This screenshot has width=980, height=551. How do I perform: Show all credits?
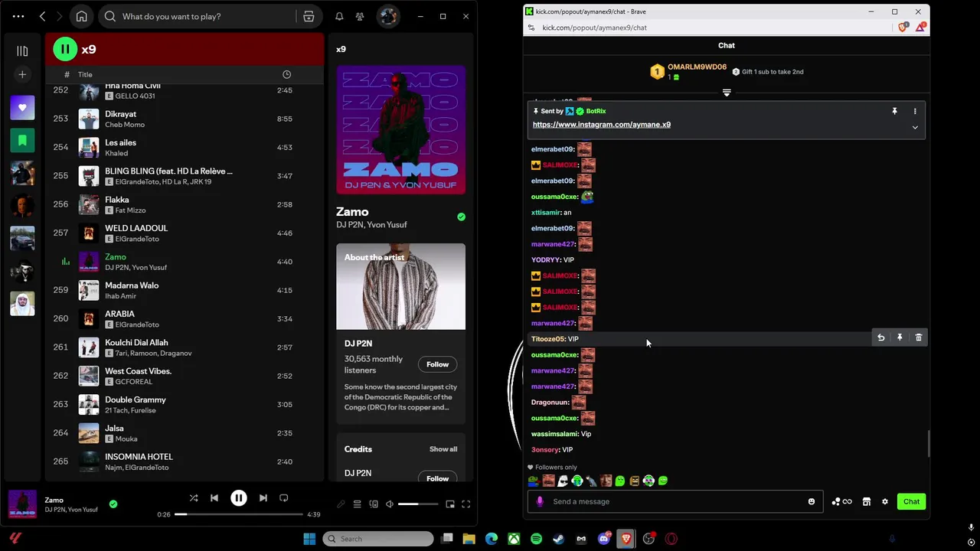pos(443,449)
